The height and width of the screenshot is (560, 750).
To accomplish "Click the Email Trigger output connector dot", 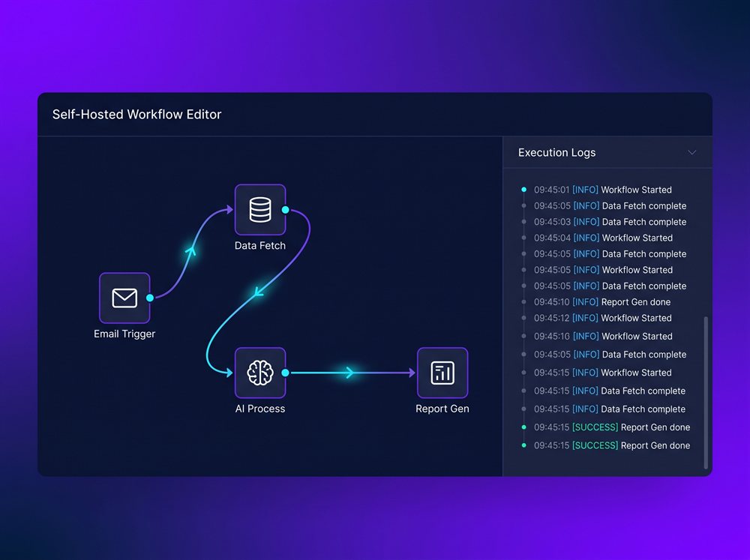I will tap(150, 298).
